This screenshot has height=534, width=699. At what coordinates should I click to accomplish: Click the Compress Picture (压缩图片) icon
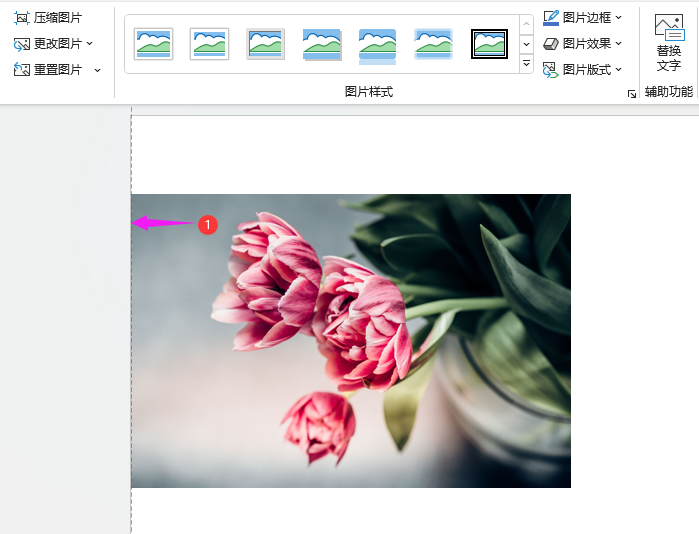21,18
